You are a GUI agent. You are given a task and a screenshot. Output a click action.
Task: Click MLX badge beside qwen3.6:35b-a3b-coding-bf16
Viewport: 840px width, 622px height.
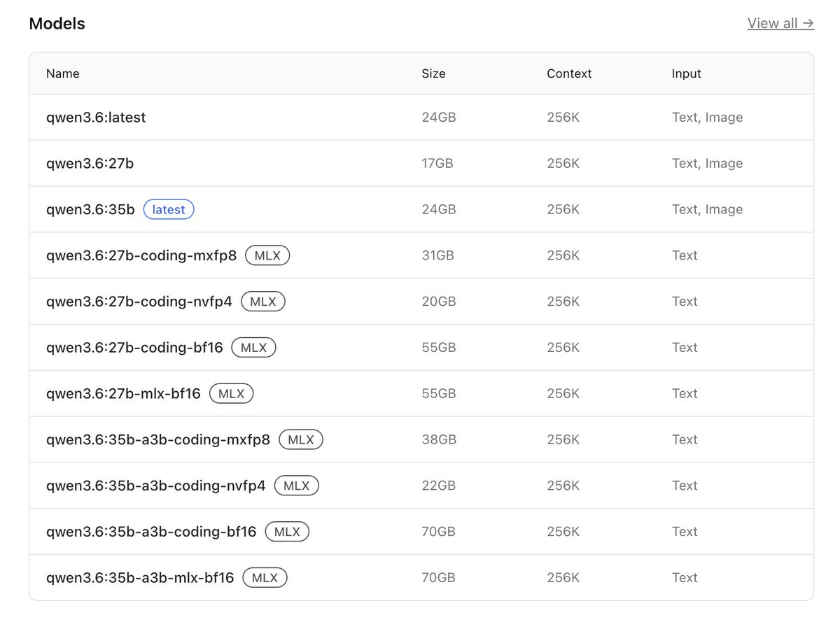[287, 532]
